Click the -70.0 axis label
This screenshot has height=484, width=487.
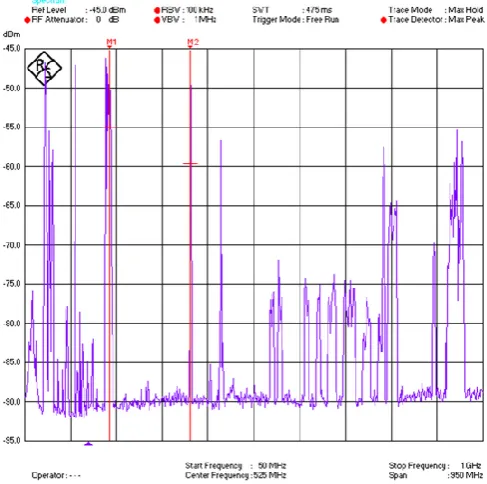12,245
